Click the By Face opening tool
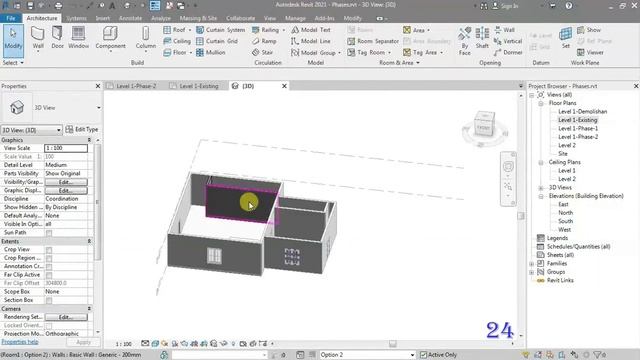The width and height of the screenshot is (640, 360). click(x=464, y=41)
